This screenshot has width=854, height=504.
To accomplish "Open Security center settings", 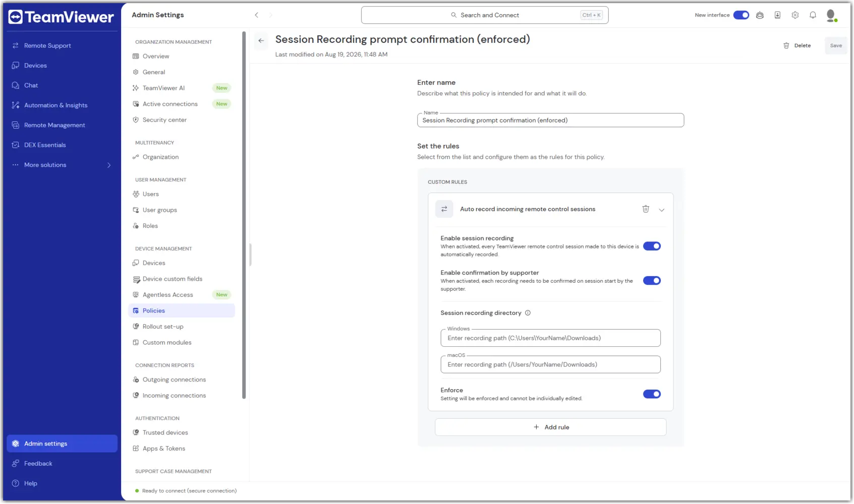I will click(x=182, y=120).
